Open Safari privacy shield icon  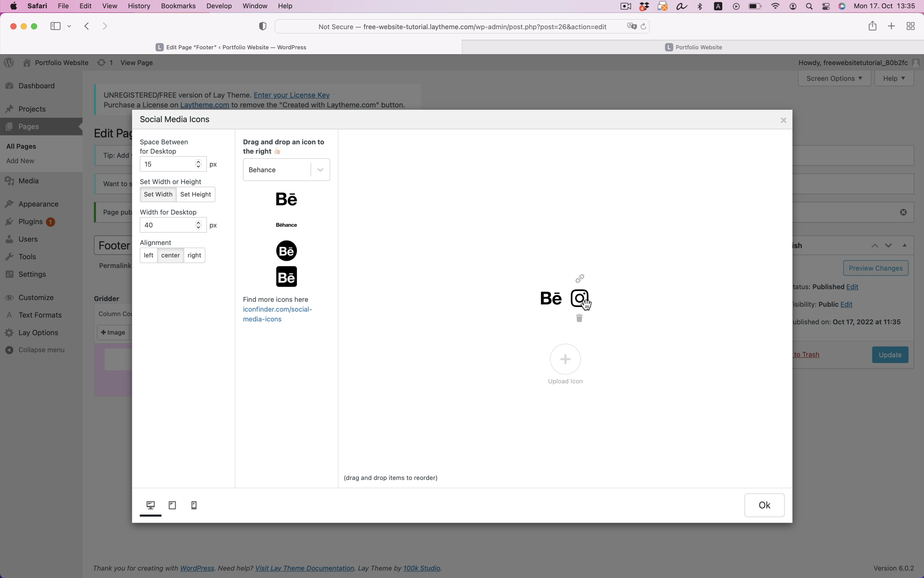coord(263,26)
